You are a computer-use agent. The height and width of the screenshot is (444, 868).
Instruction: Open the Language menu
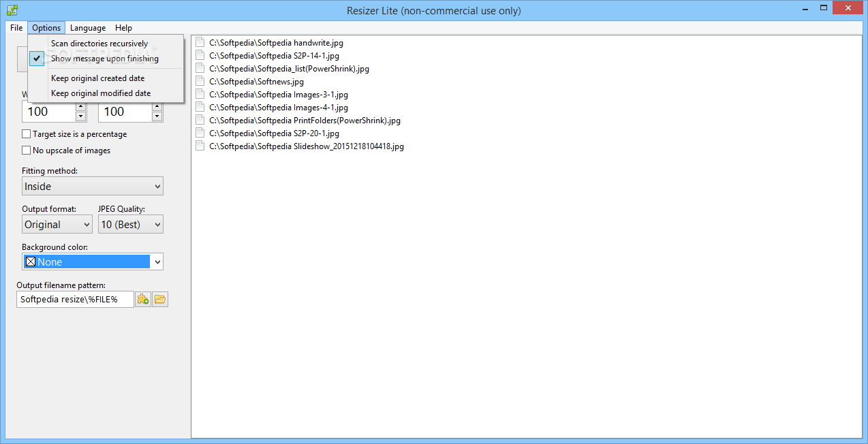pos(88,28)
